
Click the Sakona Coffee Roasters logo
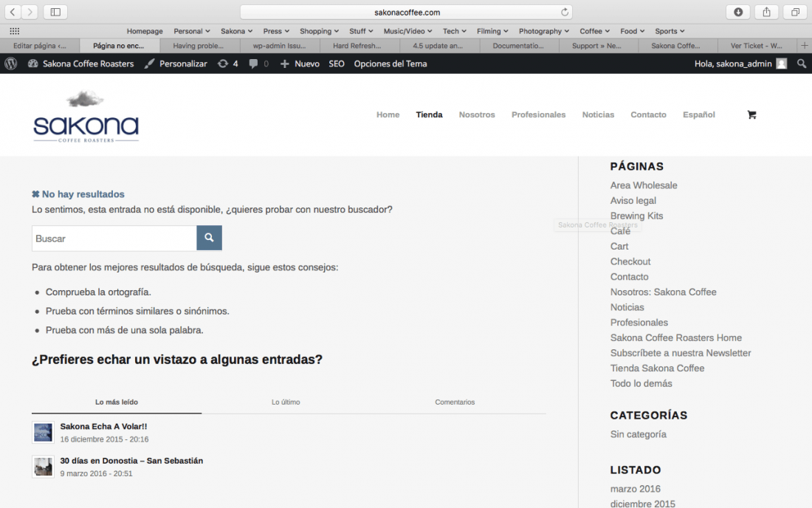[x=86, y=117]
